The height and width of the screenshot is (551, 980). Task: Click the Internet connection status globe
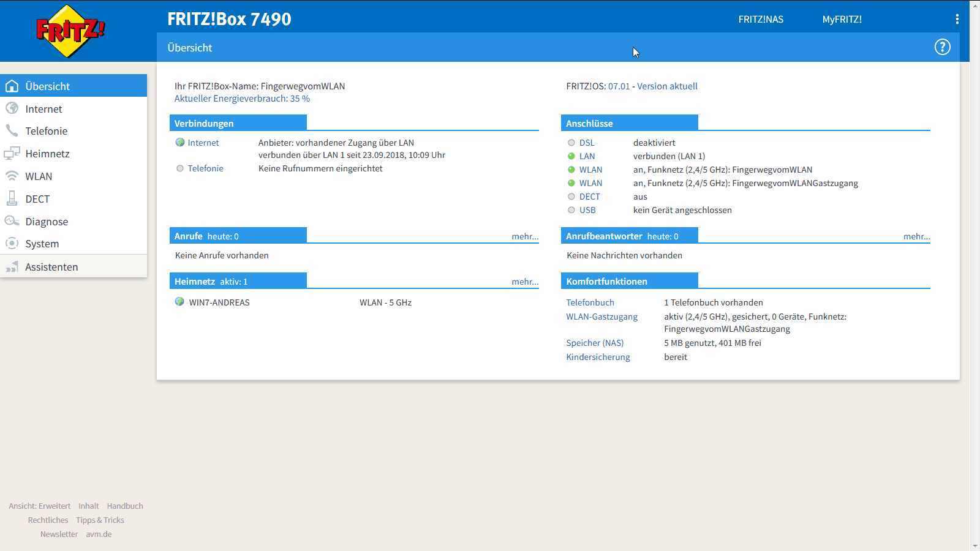180,143
